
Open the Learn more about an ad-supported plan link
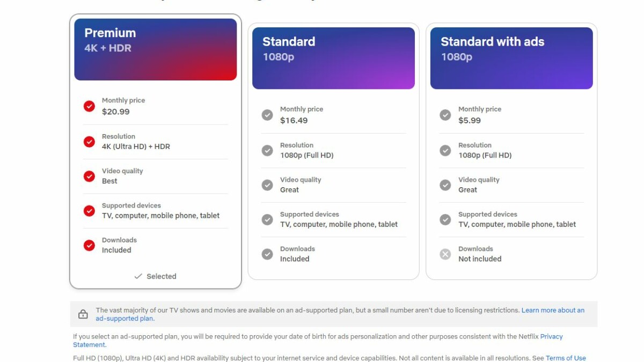554,309
